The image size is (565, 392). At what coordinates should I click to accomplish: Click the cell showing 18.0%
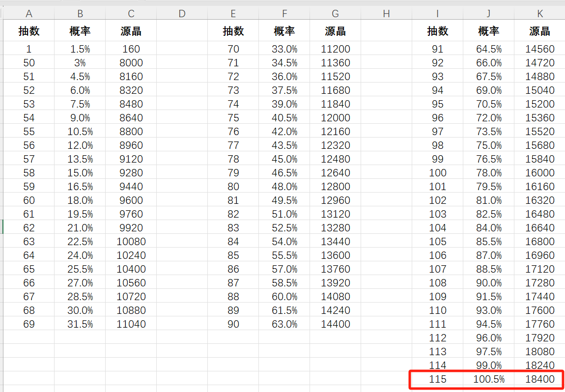[x=80, y=200]
